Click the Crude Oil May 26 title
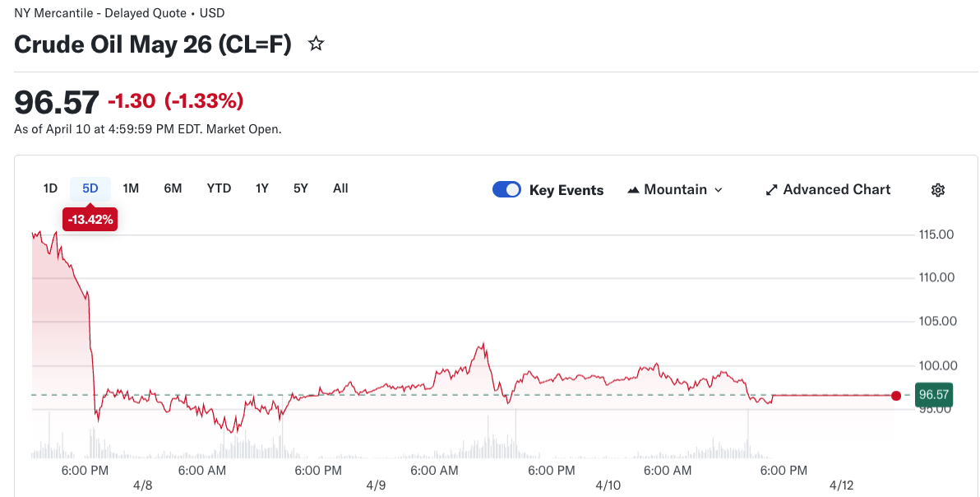The image size is (980, 497). click(x=153, y=44)
